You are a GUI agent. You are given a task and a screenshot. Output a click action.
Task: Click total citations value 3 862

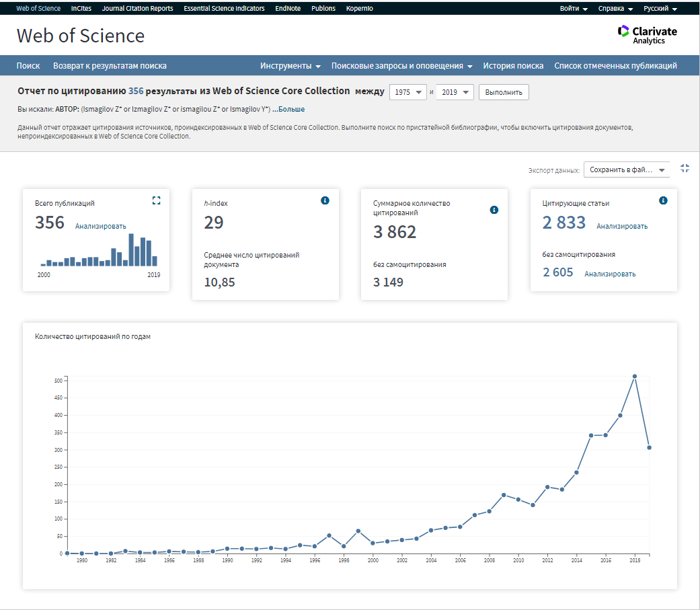[395, 232]
